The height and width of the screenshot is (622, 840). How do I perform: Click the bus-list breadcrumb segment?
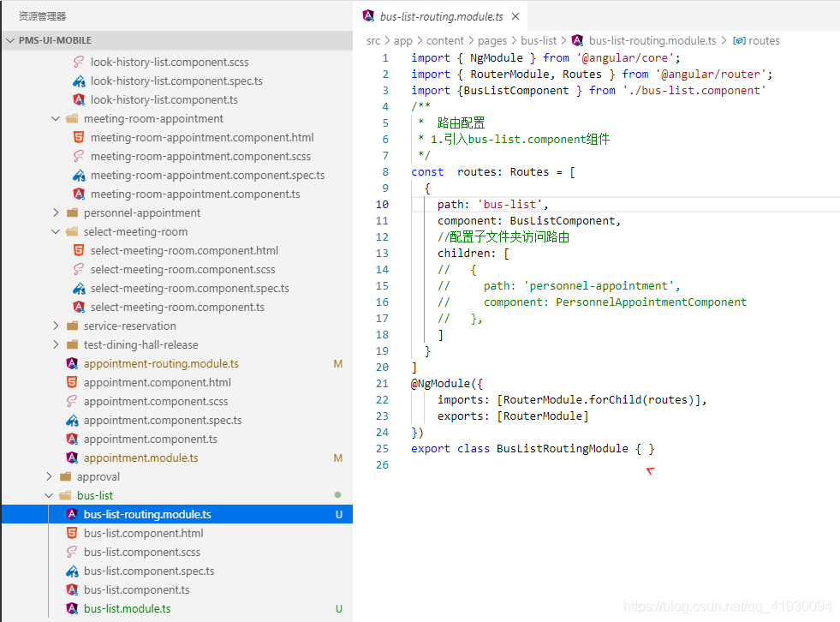pos(539,41)
